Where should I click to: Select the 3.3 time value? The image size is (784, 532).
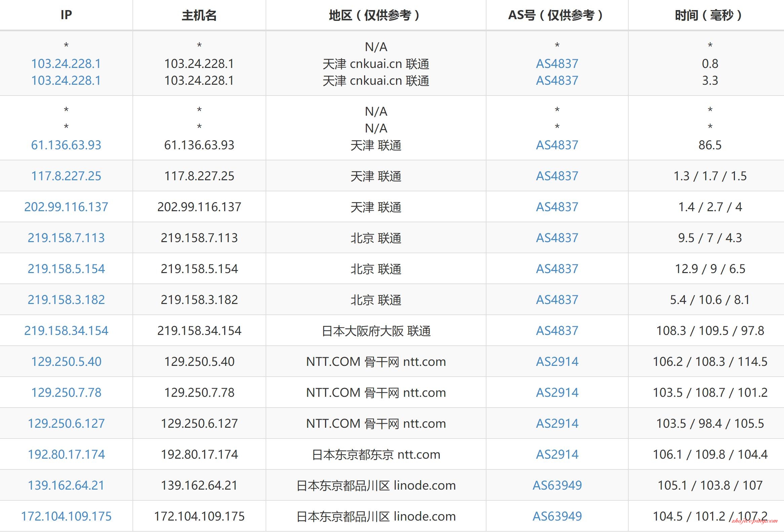(x=710, y=81)
